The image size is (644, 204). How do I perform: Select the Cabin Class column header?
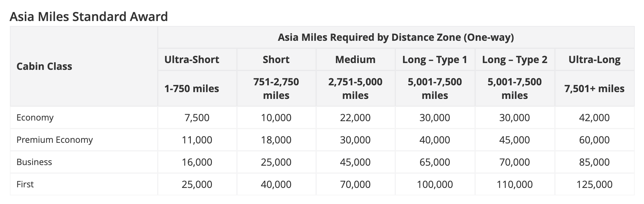pyautogui.click(x=44, y=66)
